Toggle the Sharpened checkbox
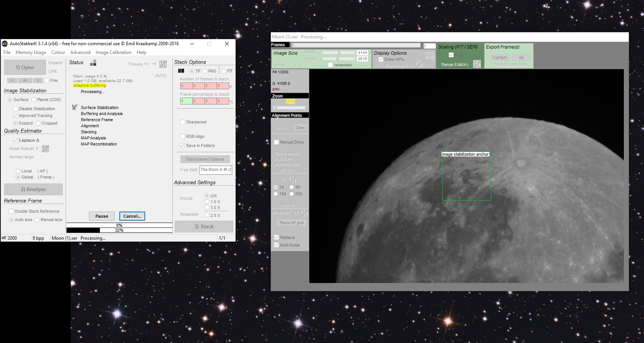644x343 pixels. tap(183, 122)
